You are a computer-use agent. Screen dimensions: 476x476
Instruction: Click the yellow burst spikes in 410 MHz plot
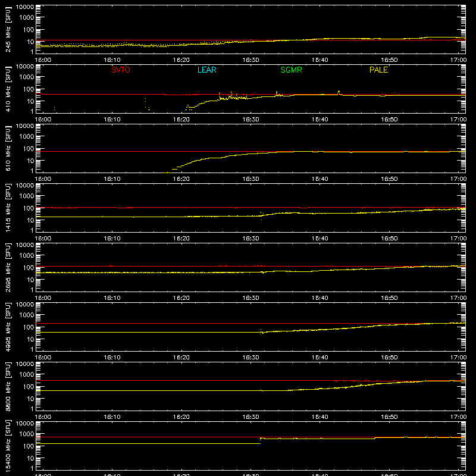coord(233,96)
